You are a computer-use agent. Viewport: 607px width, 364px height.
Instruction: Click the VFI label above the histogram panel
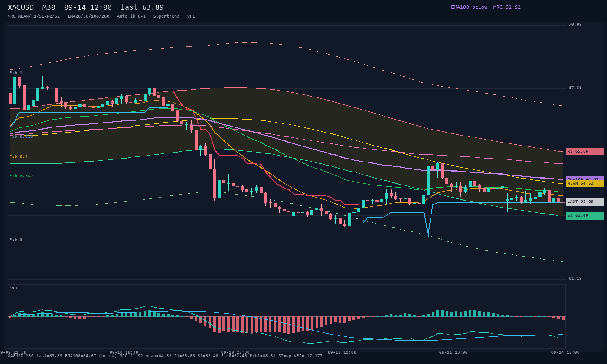[14, 288]
